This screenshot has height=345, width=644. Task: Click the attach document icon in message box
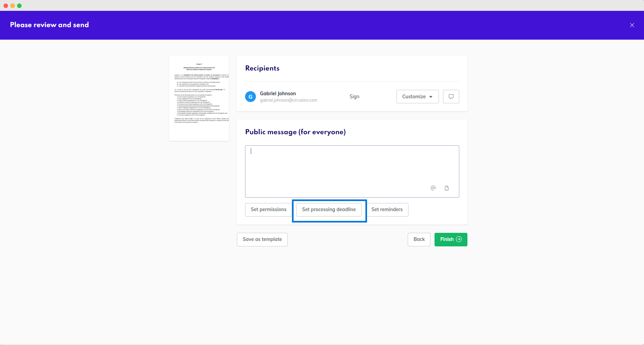[x=447, y=188]
